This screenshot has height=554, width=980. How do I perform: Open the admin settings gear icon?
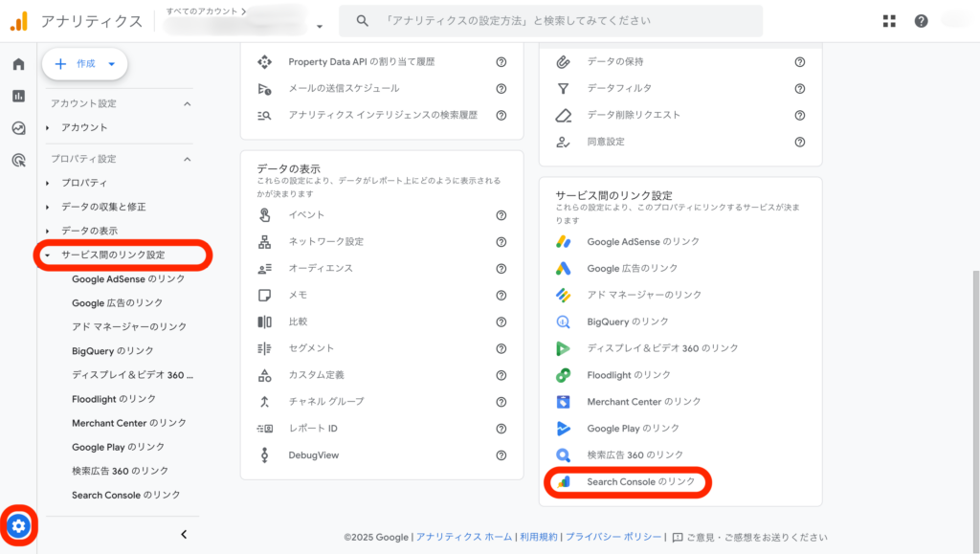[x=19, y=525]
